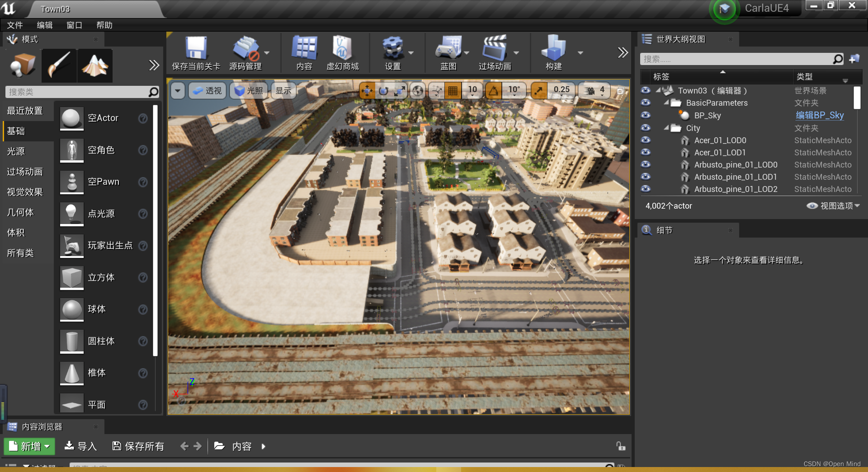This screenshot has height=472, width=868.
Task: Toggle visibility of Acer_01_LOD1
Action: click(x=646, y=152)
